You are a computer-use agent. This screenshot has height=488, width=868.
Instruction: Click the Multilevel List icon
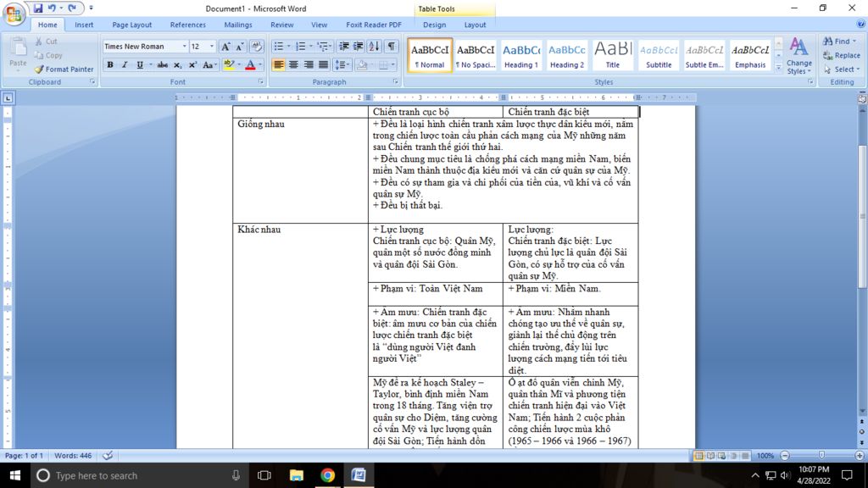(323, 47)
